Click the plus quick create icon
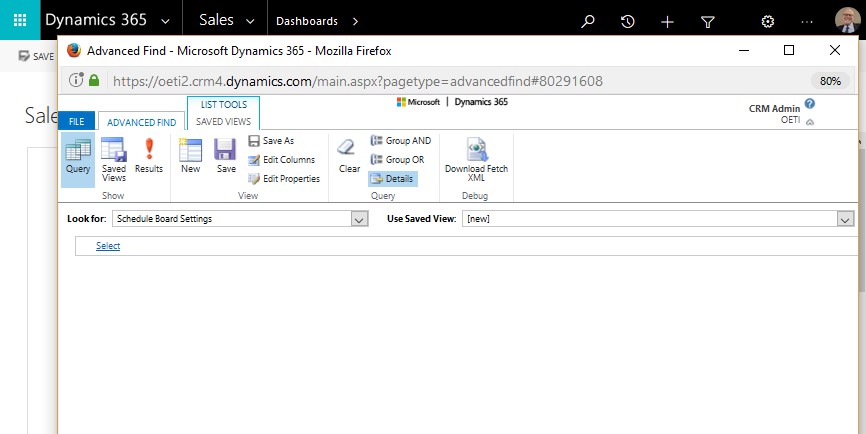This screenshot has width=866, height=434. coord(667,21)
